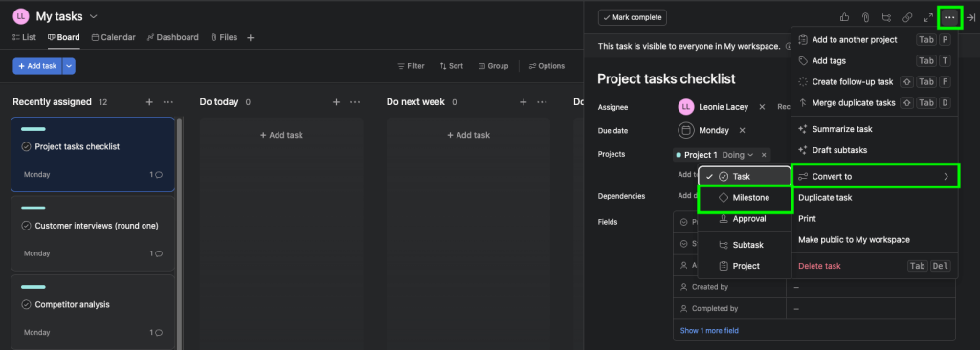Open the Filter options

click(411, 66)
